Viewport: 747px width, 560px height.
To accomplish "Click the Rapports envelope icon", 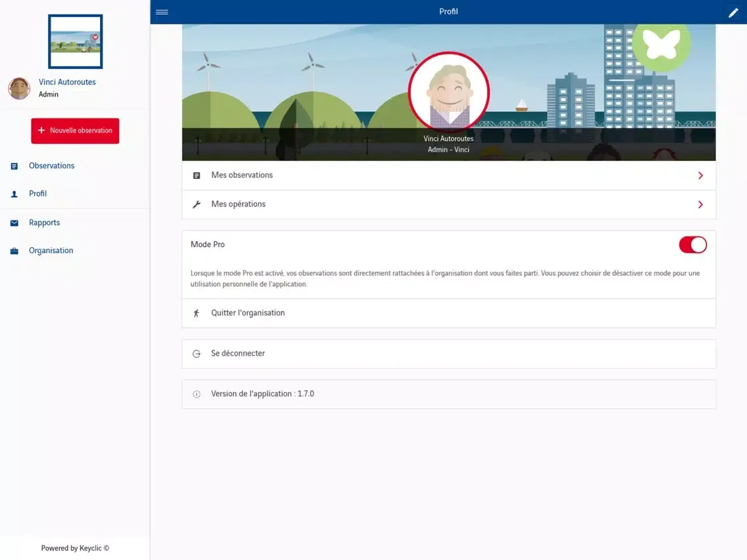I will point(14,223).
